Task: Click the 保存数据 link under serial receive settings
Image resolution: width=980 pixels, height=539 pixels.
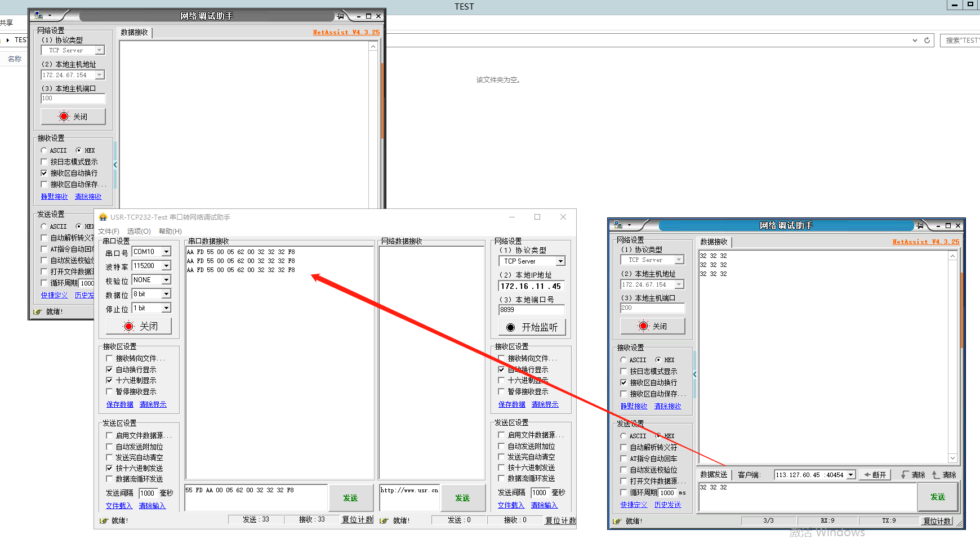Action: pyautogui.click(x=119, y=404)
